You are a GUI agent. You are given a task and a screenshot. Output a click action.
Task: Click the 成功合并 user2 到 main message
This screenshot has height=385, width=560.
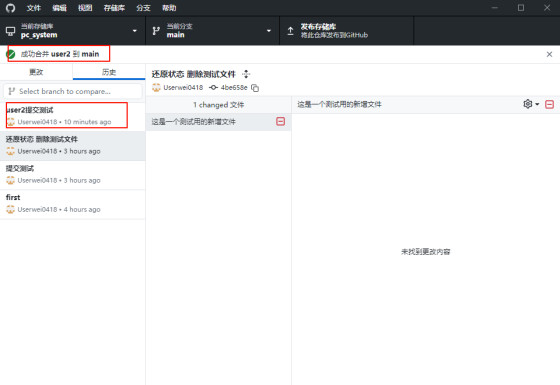point(60,54)
